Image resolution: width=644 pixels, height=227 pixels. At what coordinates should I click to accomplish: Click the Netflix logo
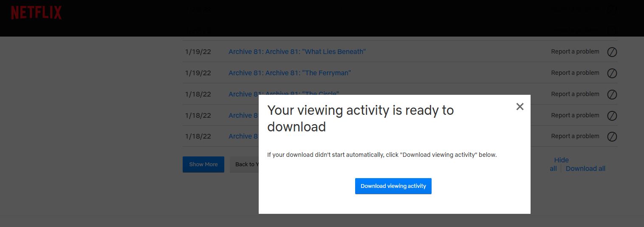[x=37, y=13]
